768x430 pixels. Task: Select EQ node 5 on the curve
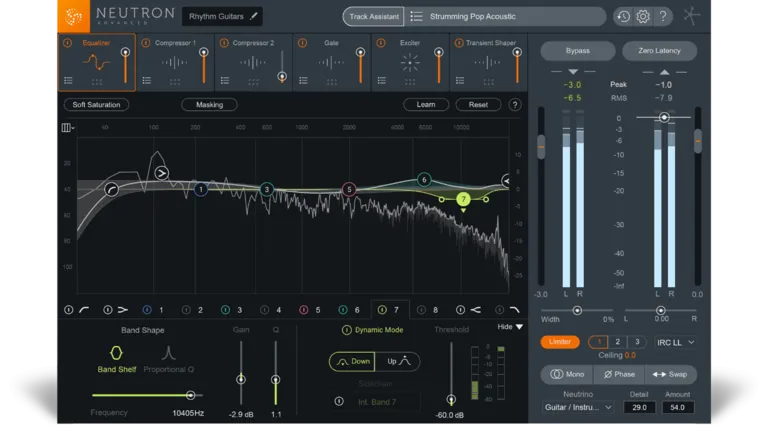tap(349, 189)
